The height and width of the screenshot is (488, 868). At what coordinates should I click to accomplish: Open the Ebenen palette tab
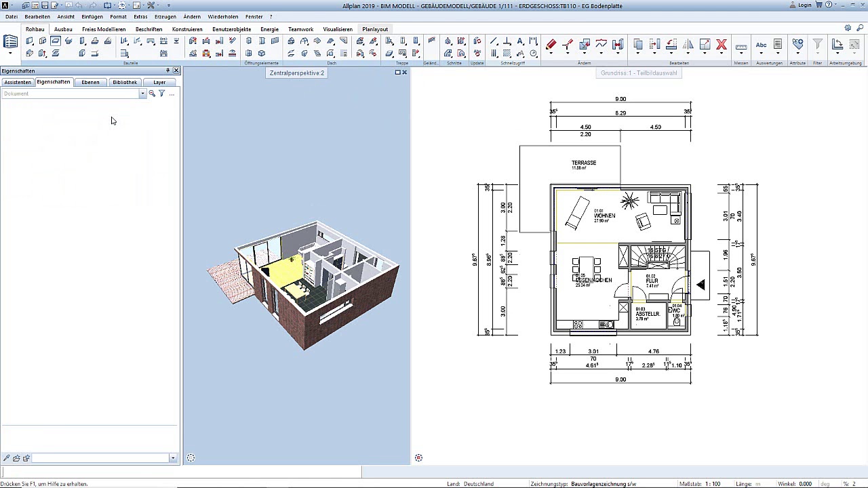click(x=90, y=82)
